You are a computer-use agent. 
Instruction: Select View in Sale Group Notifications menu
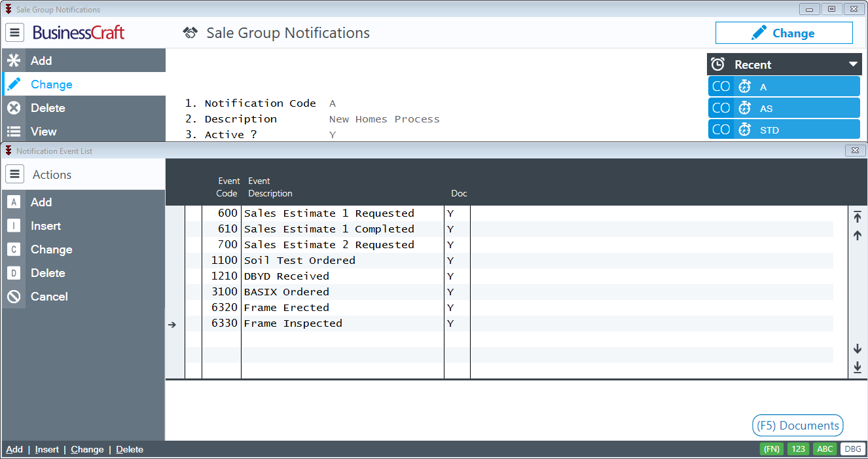(x=83, y=131)
